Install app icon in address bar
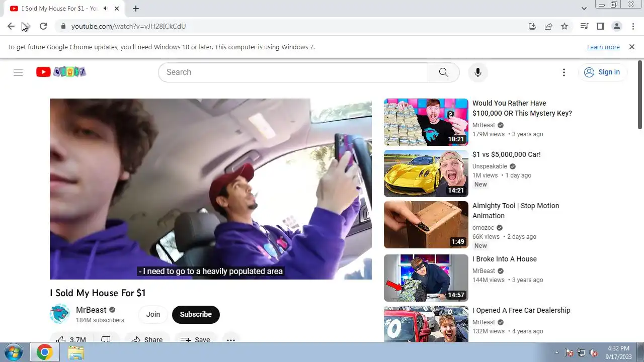This screenshot has width=644, height=362. pos(532,26)
